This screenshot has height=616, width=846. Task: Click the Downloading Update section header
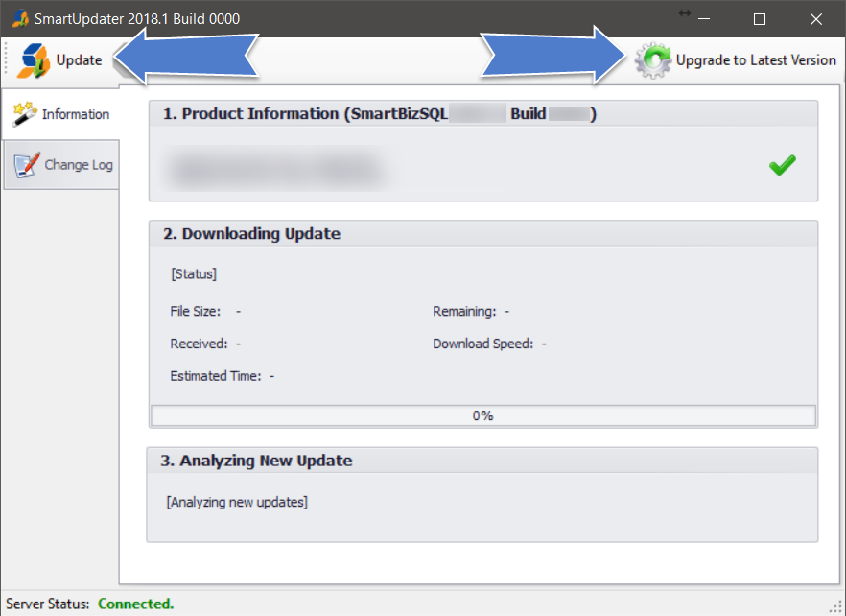click(x=483, y=234)
